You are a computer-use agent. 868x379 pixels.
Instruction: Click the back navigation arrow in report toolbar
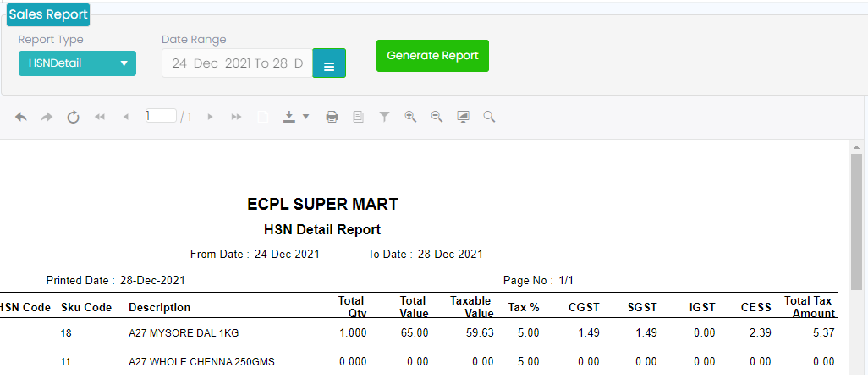point(21,117)
